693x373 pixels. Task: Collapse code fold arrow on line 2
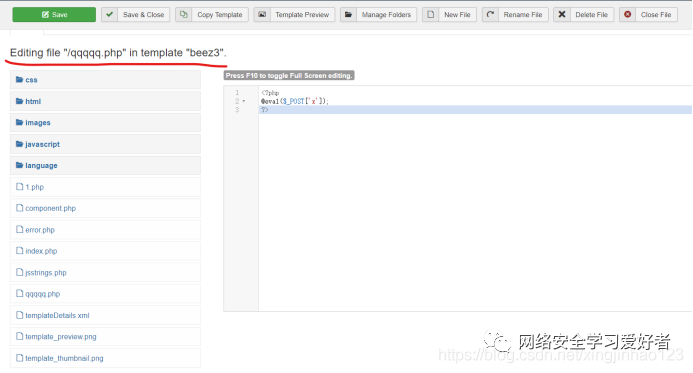(x=244, y=102)
